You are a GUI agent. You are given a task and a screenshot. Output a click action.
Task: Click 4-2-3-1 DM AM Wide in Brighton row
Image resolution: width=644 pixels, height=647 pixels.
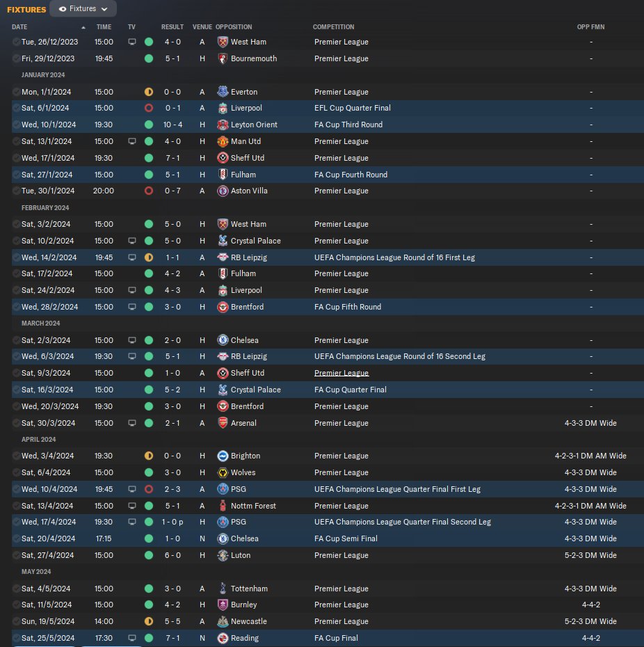tap(590, 456)
